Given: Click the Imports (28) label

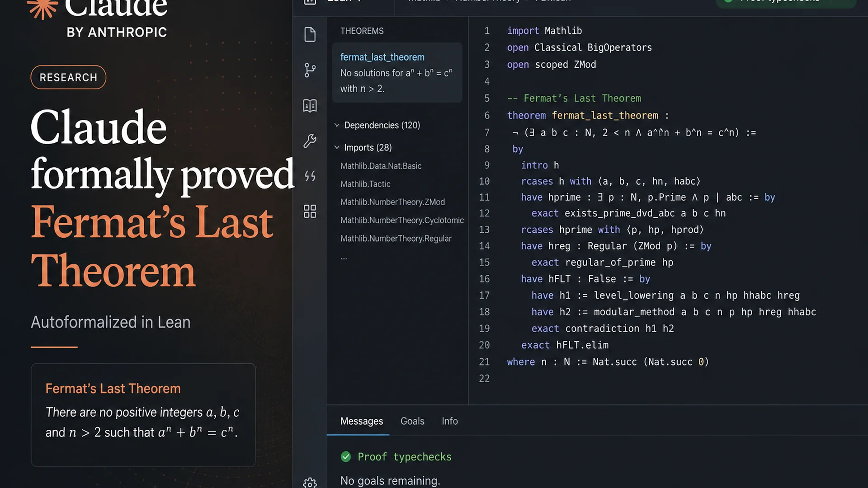Looking at the screenshot, I should coord(368,147).
